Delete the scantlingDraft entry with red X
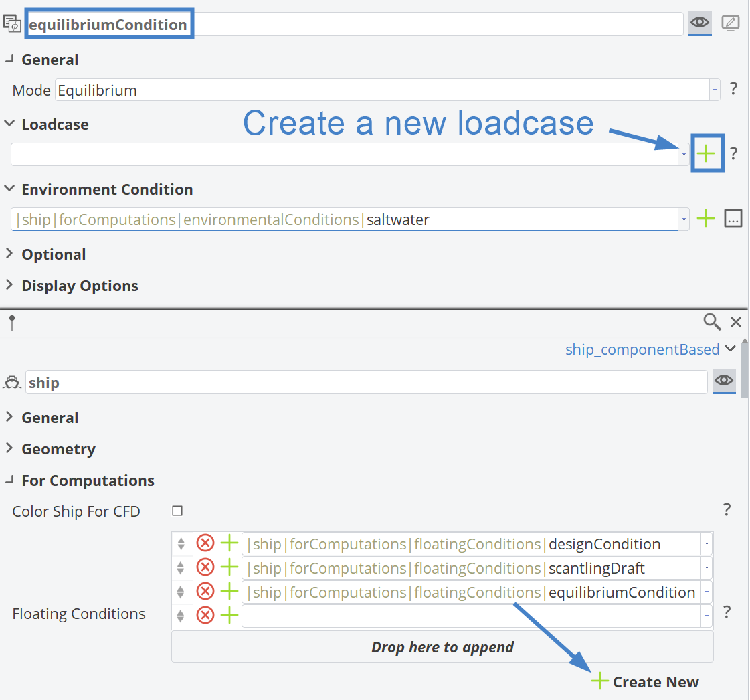Screen dimensions: 750x700 pyautogui.click(x=205, y=567)
